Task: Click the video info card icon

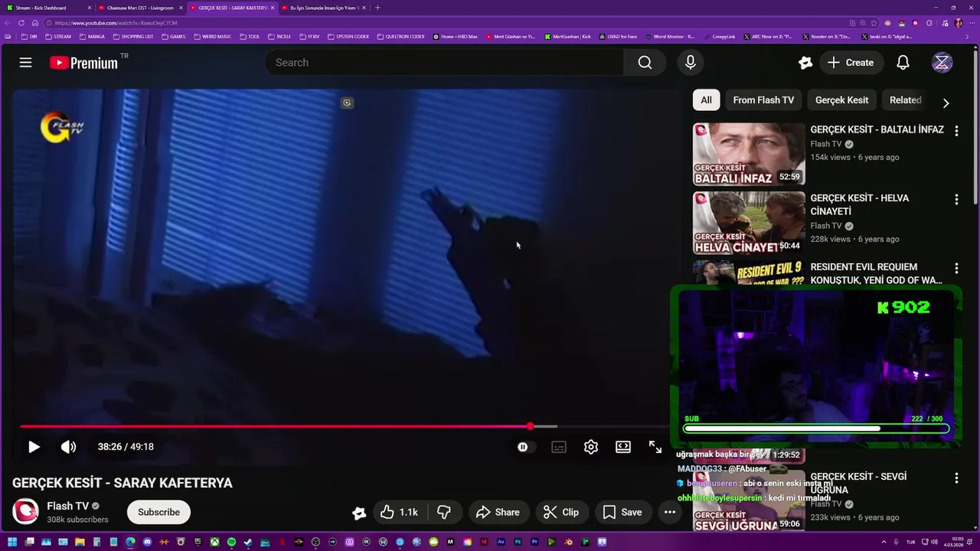Action: point(347,103)
